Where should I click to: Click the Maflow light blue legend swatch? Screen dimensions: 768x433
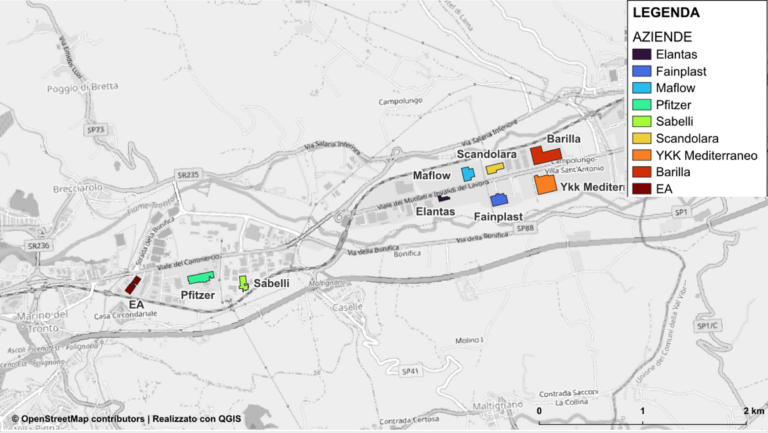click(x=642, y=88)
